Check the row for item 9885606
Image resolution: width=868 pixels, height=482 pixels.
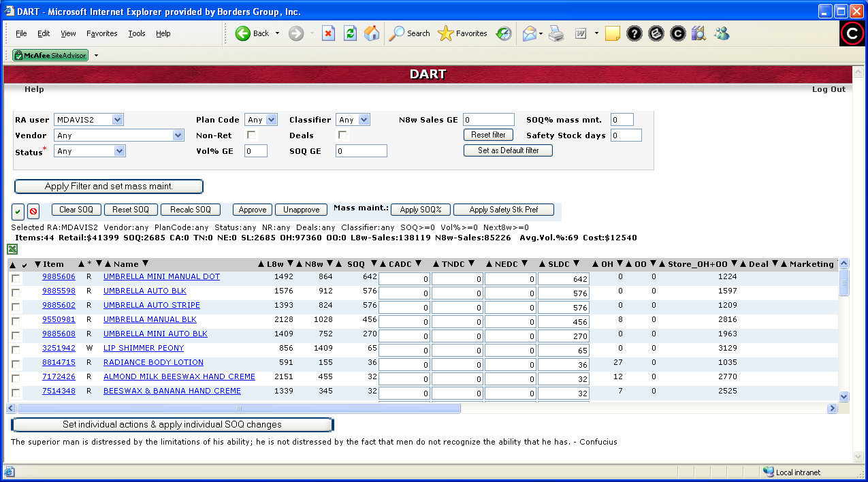[x=16, y=278]
